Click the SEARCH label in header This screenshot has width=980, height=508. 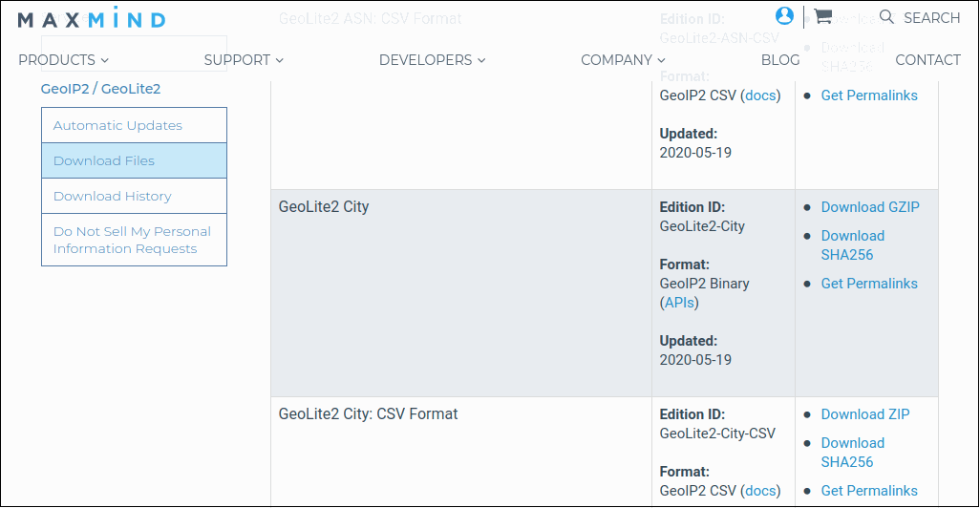click(x=931, y=17)
